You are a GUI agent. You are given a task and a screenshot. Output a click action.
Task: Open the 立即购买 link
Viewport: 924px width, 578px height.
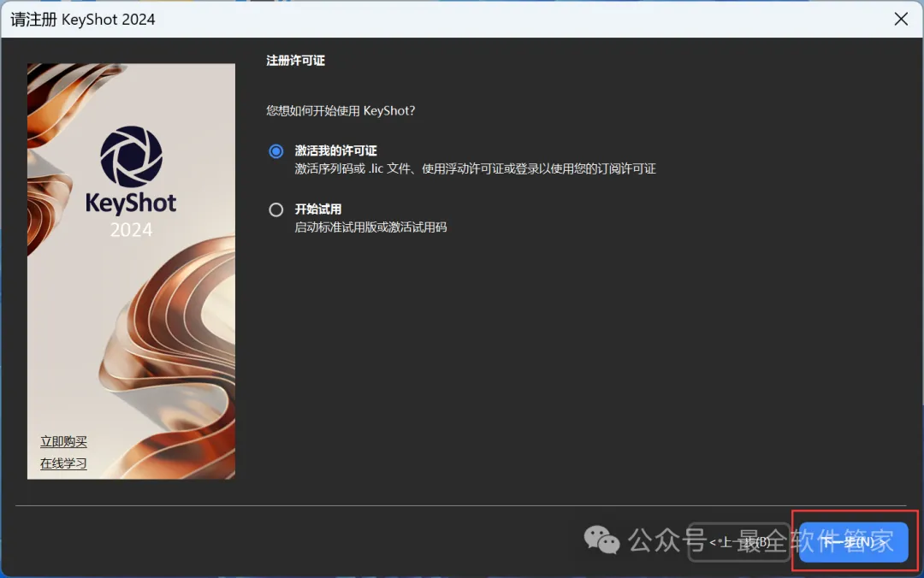[x=63, y=441]
